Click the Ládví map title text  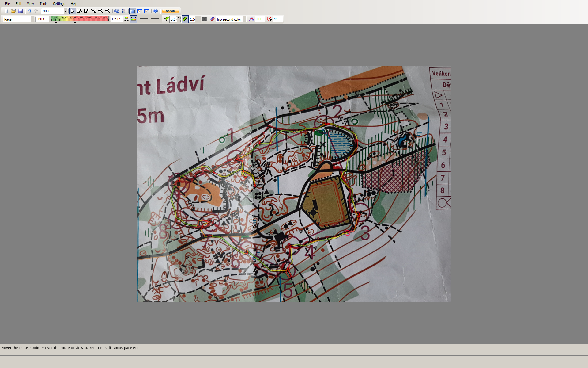pyautogui.click(x=180, y=85)
